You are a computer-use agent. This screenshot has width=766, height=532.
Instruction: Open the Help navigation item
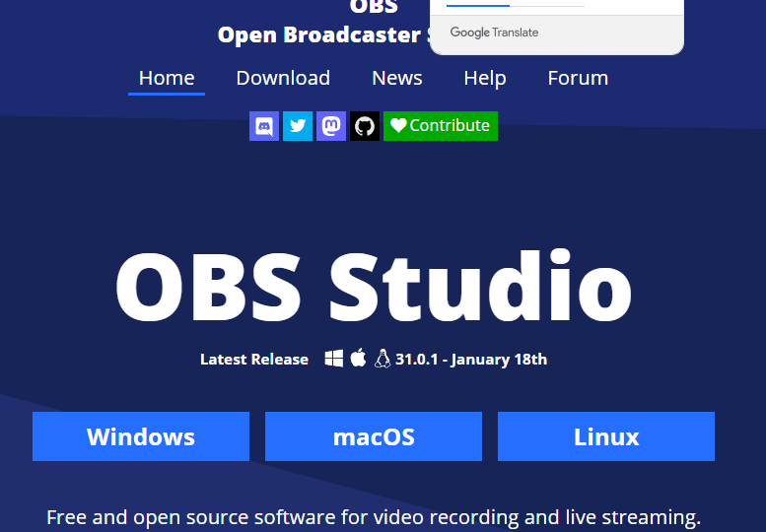pyautogui.click(x=485, y=78)
